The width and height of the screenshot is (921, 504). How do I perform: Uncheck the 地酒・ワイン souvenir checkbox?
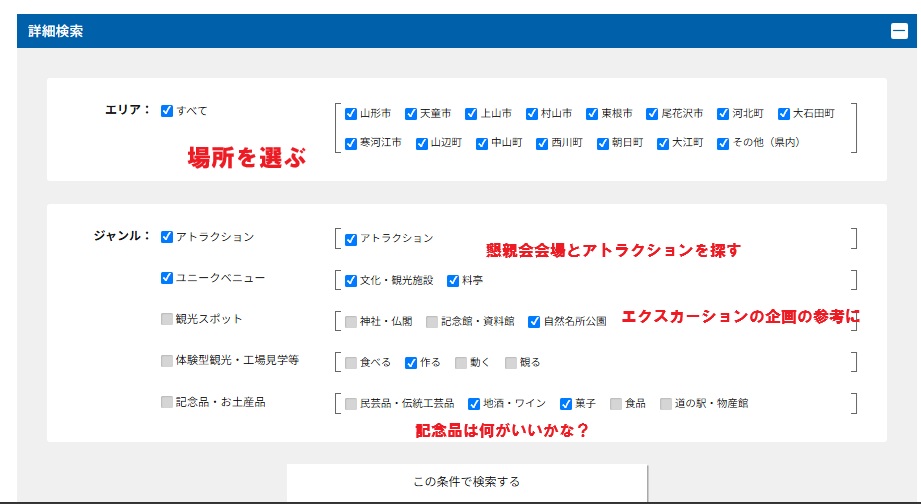(474, 404)
